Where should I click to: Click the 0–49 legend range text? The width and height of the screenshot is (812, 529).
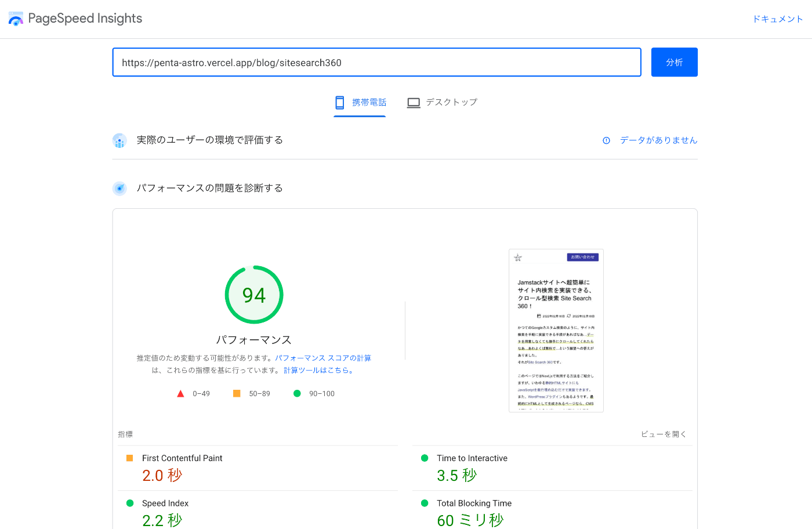[x=201, y=394]
